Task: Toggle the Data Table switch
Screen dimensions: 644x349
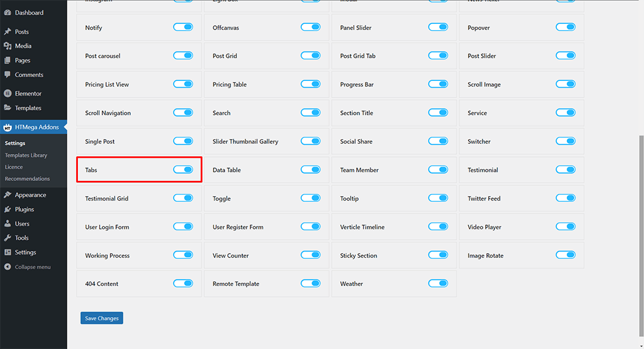Action: coord(310,169)
